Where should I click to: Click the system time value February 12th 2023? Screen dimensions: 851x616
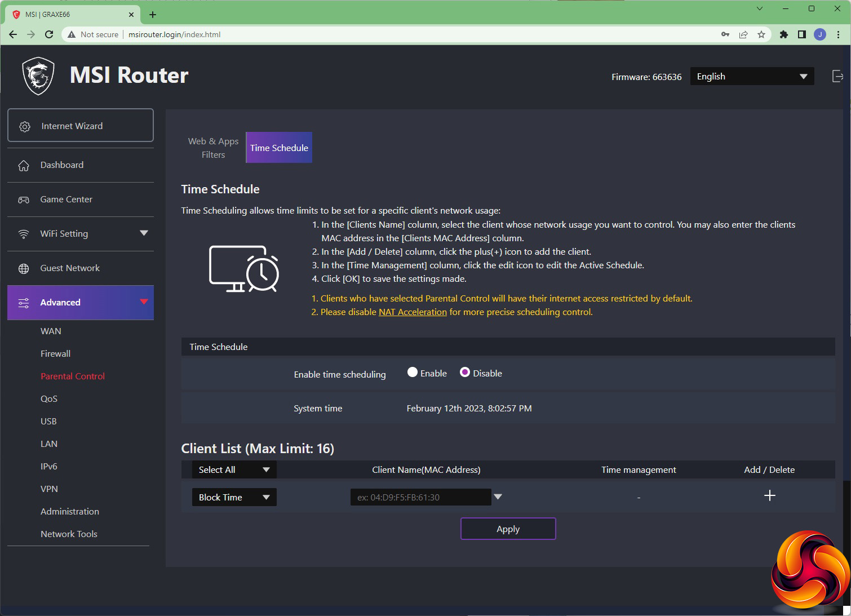pyautogui.click(x=469, y=409)
